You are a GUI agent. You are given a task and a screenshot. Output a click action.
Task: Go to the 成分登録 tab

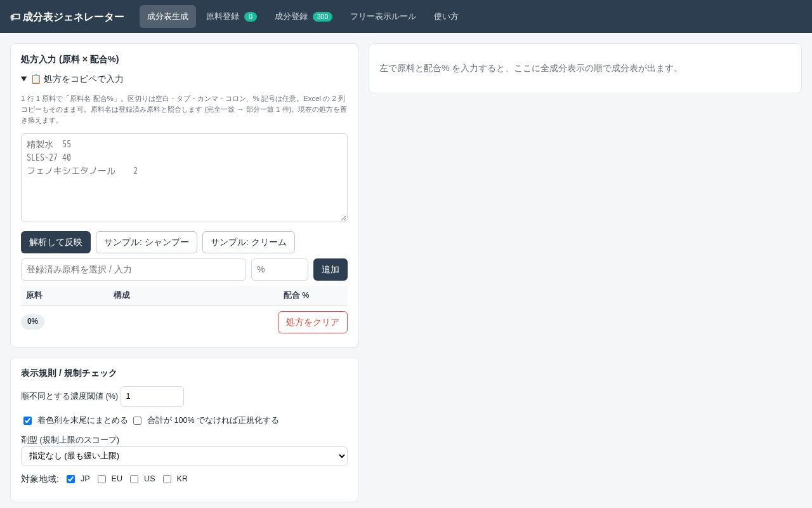point(303,17)
